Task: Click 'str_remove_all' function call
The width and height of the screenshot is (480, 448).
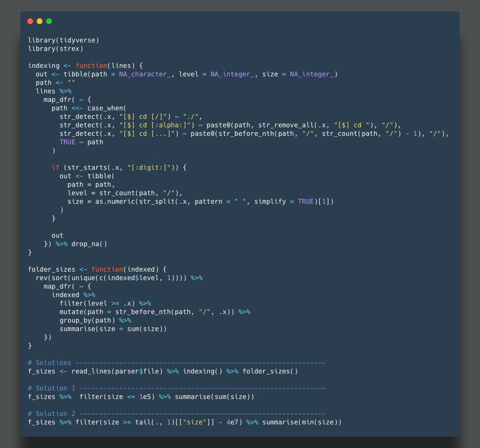Action: coord(286,125)
